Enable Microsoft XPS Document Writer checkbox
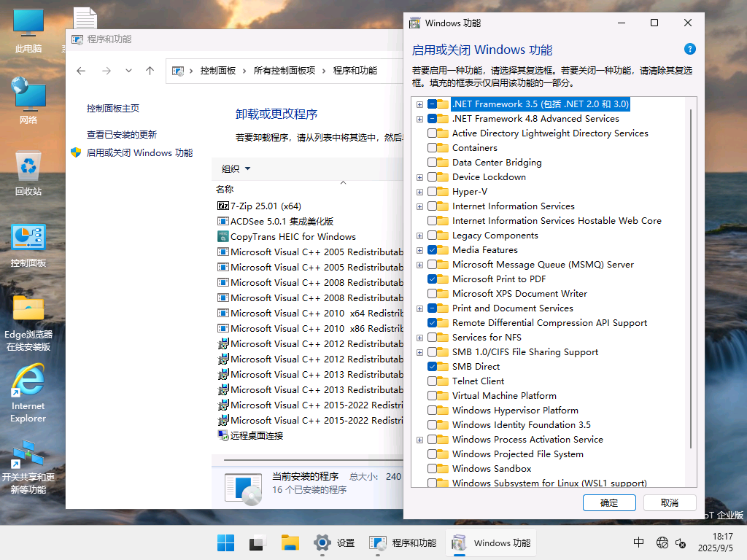 432,293
